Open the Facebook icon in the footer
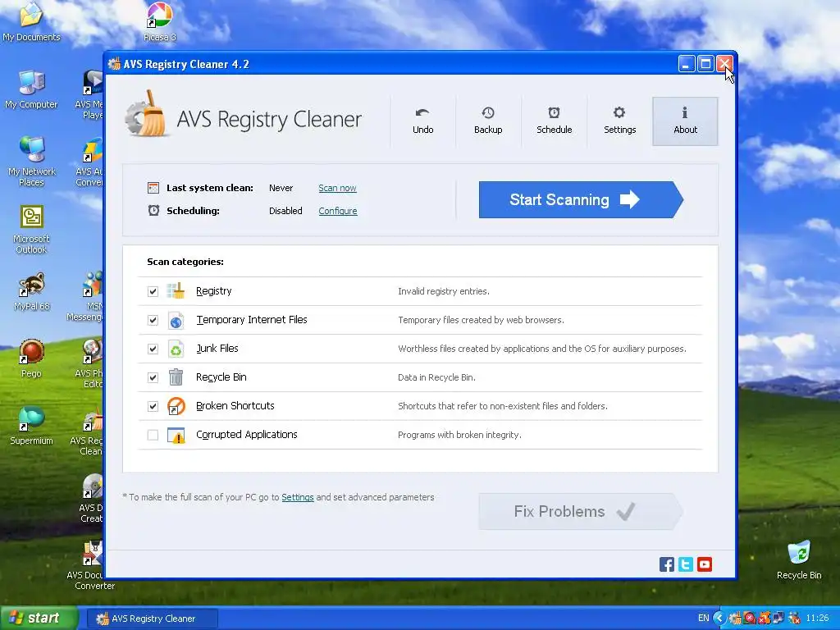The height and width of the screenshot is (630, 840). [x=666, y=564]
